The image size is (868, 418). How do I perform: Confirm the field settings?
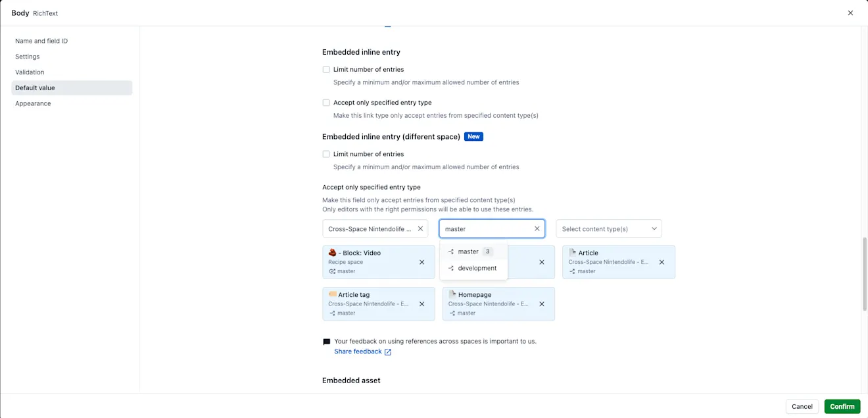(842, 406)
